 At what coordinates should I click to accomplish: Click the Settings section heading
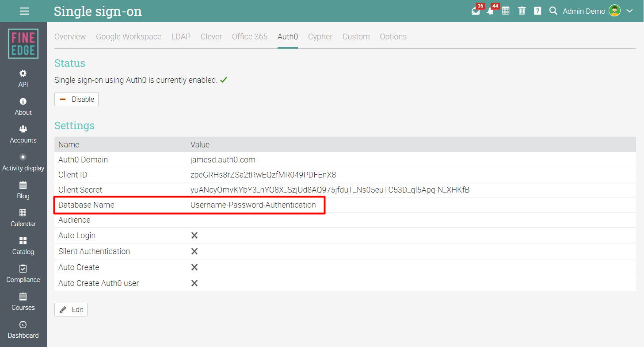click(x=74, y=126)
